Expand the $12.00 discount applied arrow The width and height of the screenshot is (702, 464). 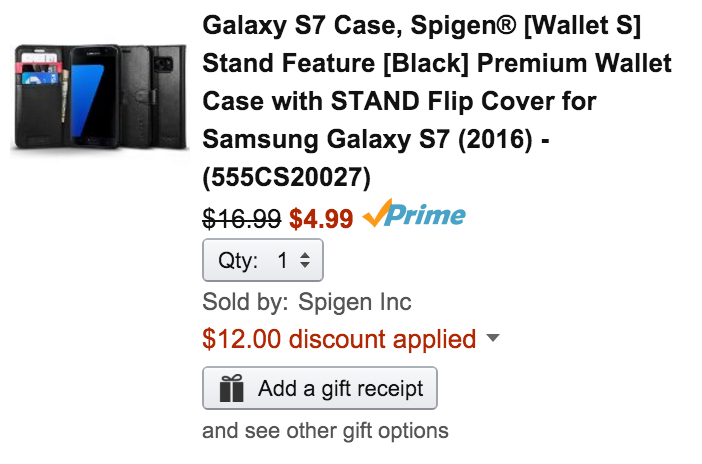point(492,338)
